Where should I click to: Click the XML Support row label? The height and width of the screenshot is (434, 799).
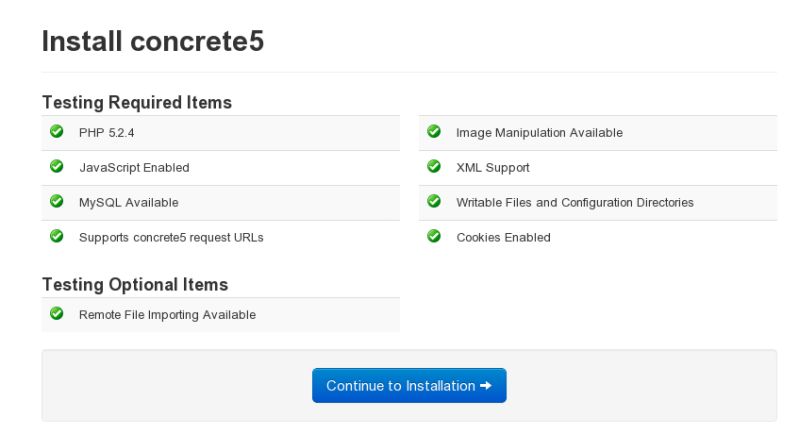click(493, 168)
